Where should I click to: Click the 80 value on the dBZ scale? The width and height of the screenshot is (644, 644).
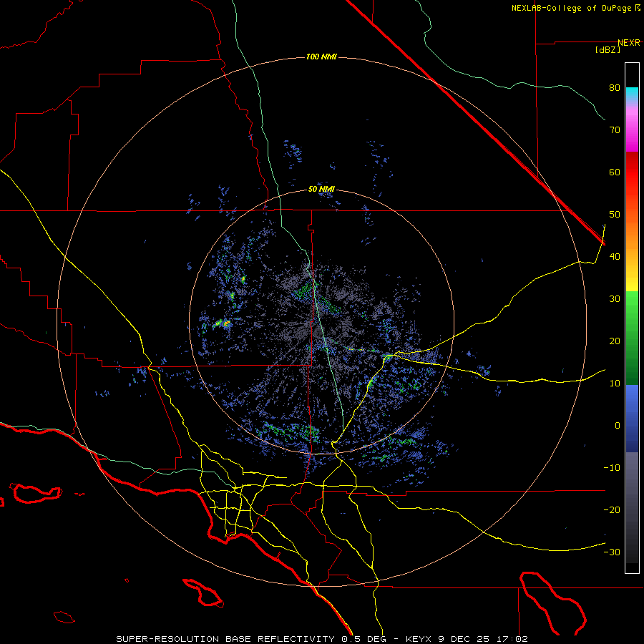pos(615,88)
